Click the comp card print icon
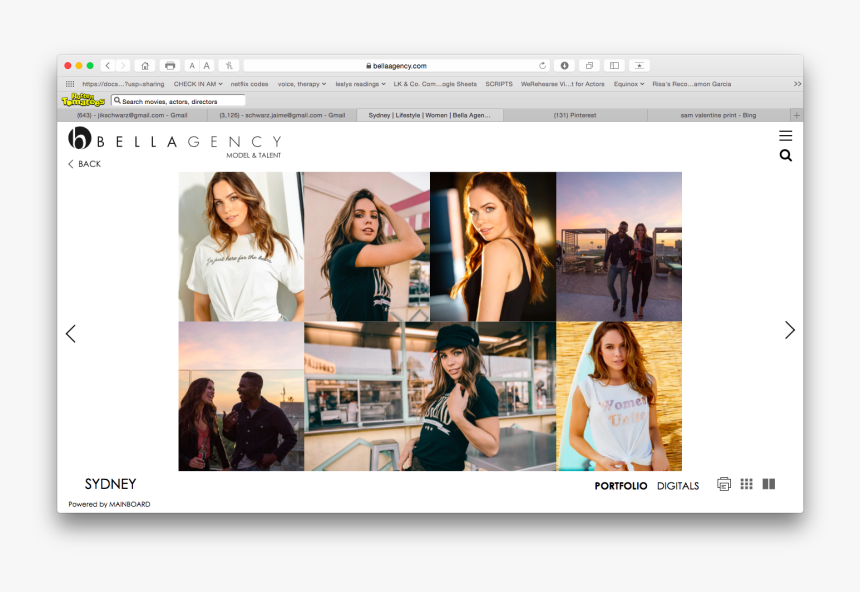860x592 pixels. point(723,483)
